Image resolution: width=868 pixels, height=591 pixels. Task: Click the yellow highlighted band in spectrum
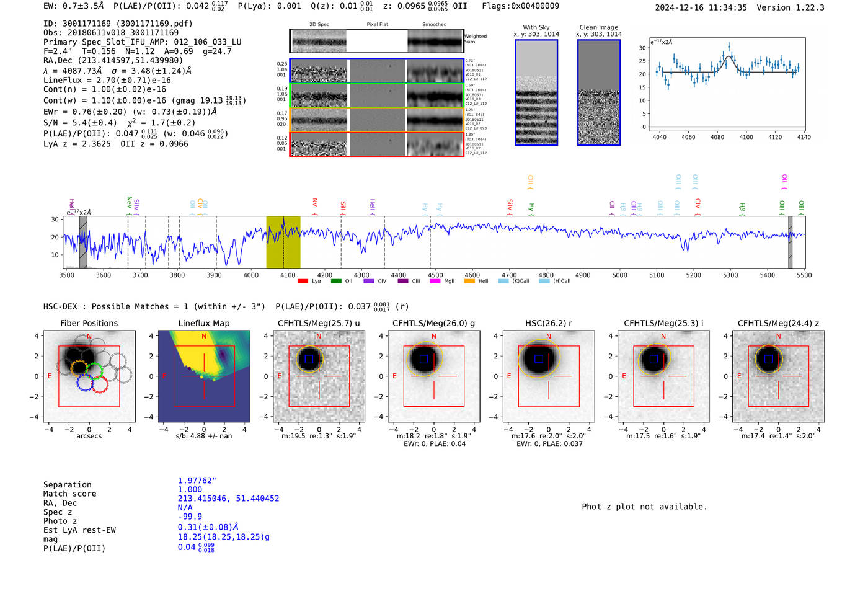[283, 242]
